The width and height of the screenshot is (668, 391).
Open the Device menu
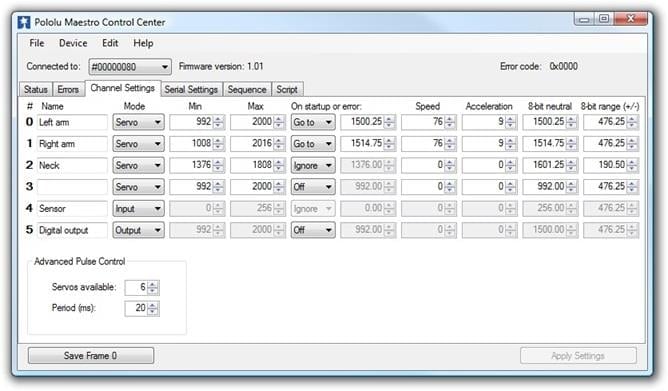click(73, 43)
